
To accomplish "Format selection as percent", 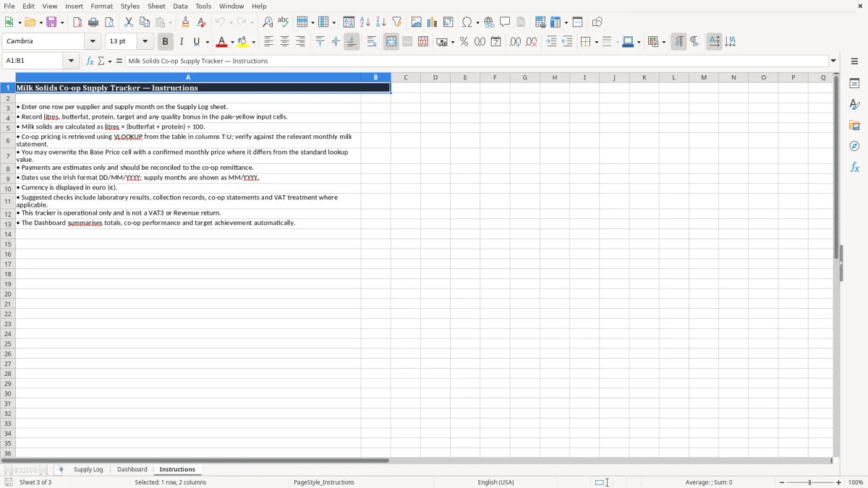I will click(x=464, y=42).
